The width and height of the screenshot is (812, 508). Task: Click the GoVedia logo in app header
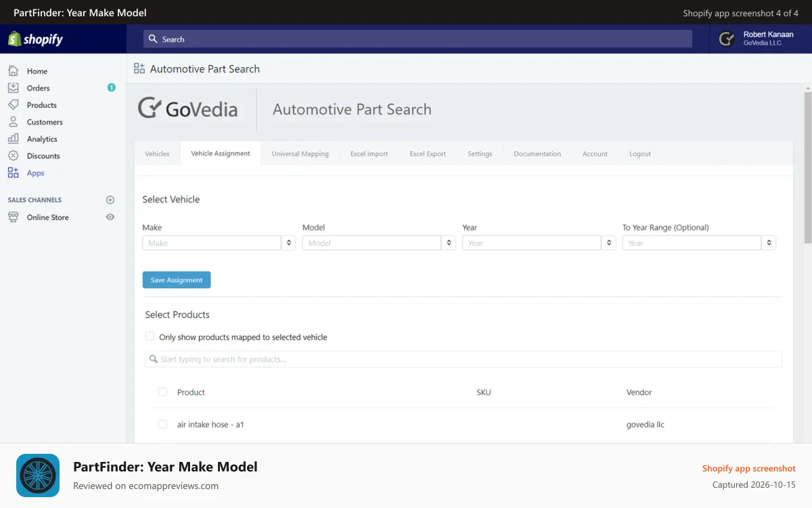click(x=187, y=108)
